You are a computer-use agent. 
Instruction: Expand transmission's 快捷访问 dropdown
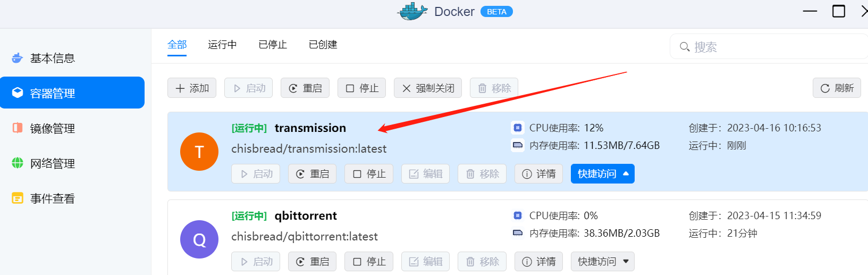(603, 173)
